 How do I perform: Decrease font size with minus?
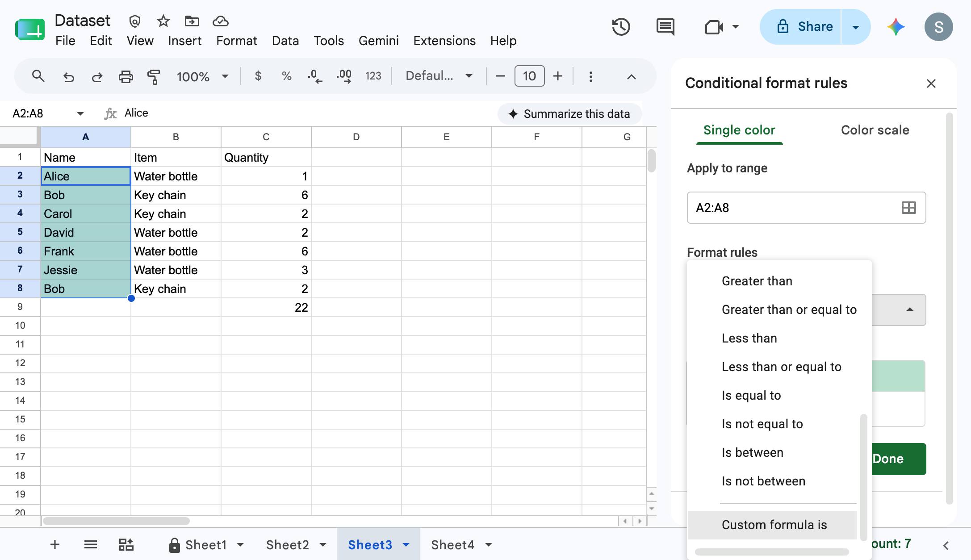(501, 76)
